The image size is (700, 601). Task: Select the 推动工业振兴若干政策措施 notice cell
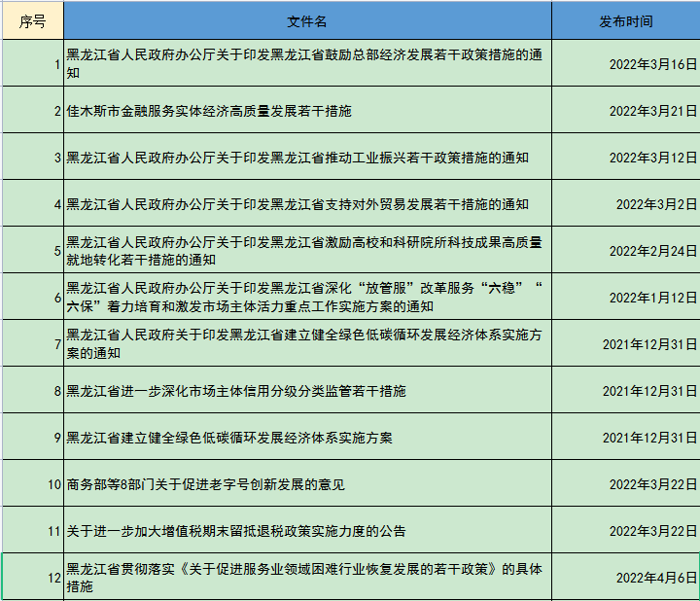[307, 158]
